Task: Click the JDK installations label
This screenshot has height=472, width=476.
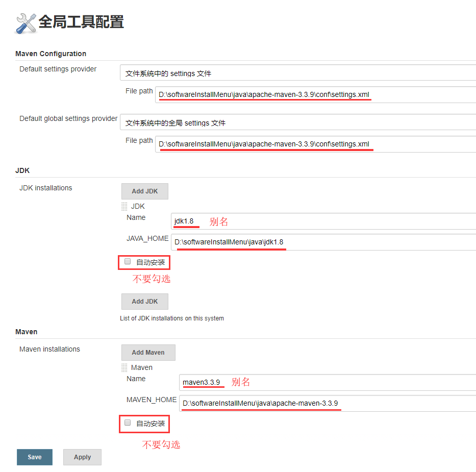Action: point(46,188)
